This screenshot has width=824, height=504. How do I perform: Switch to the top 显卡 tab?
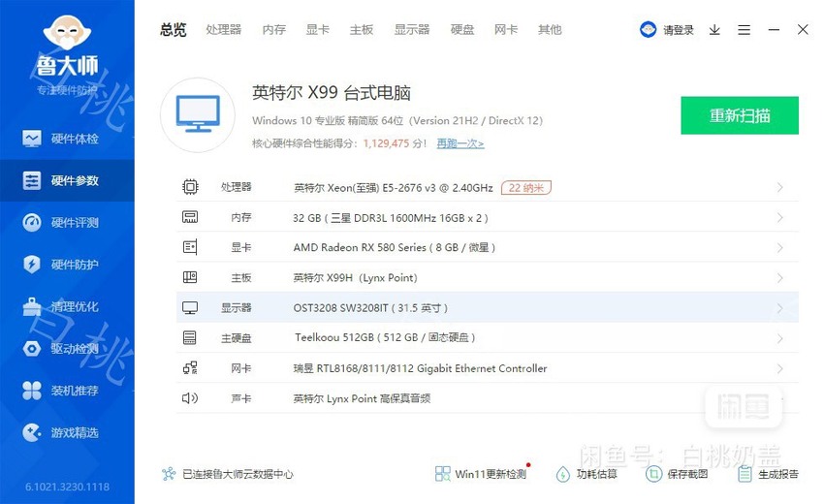pyautogui.click(x=318, y=29)
